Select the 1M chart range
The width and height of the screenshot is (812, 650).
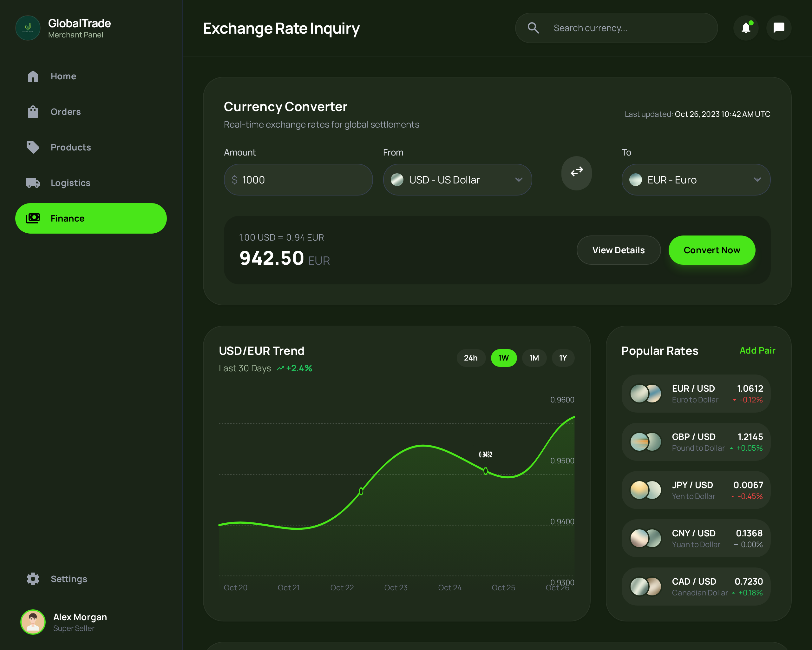(534, 358)
